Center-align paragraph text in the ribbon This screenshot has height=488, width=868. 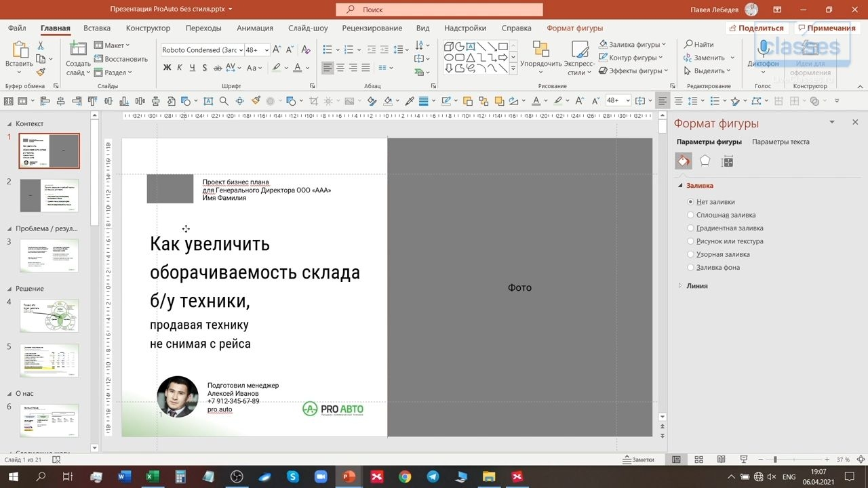point(340,68)
